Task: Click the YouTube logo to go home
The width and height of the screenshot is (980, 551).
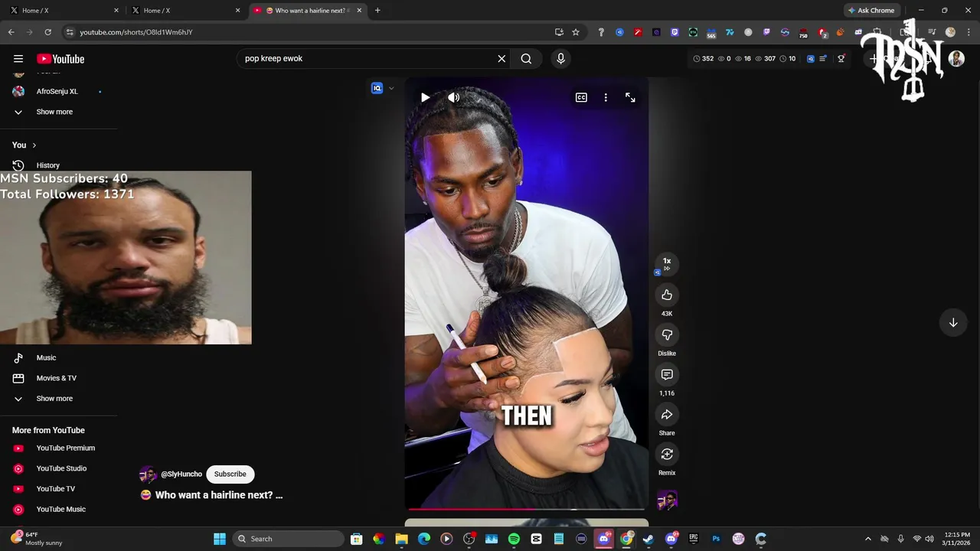Action: (60, 59)
